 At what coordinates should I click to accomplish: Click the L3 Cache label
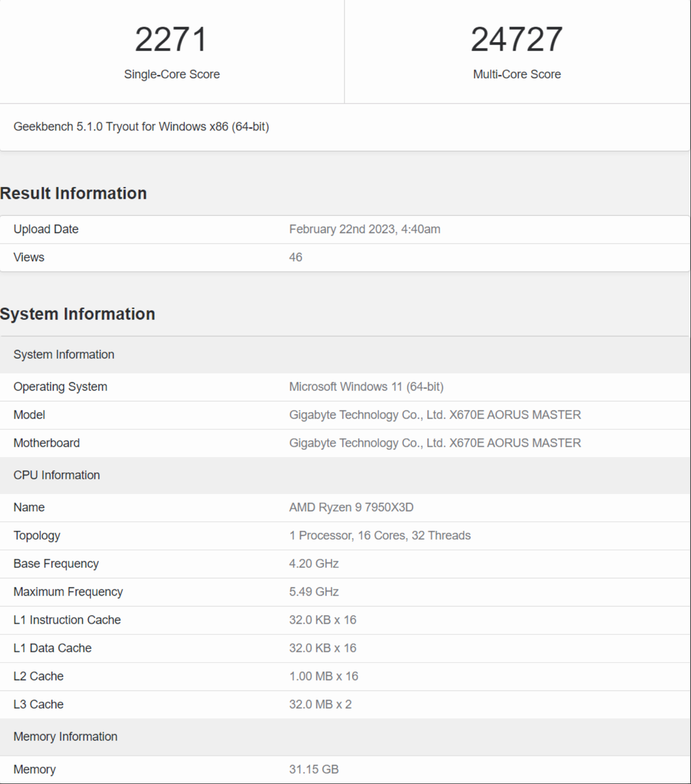(38, 705)
